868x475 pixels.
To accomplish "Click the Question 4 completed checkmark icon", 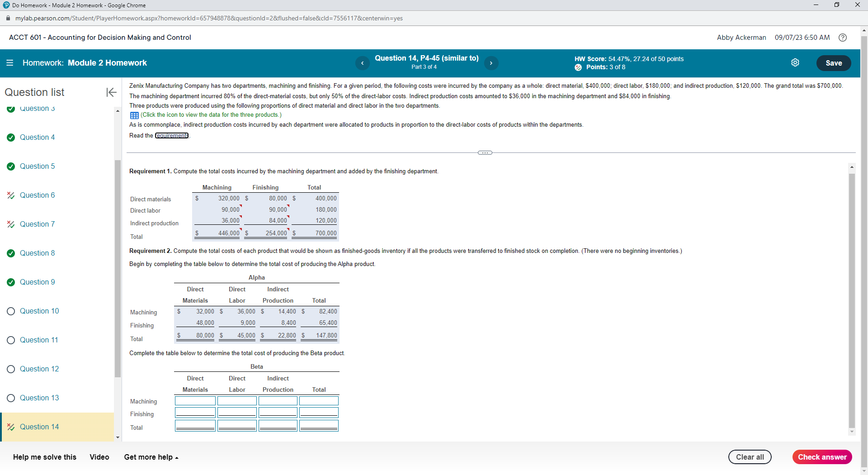I will tap(11, 138).
